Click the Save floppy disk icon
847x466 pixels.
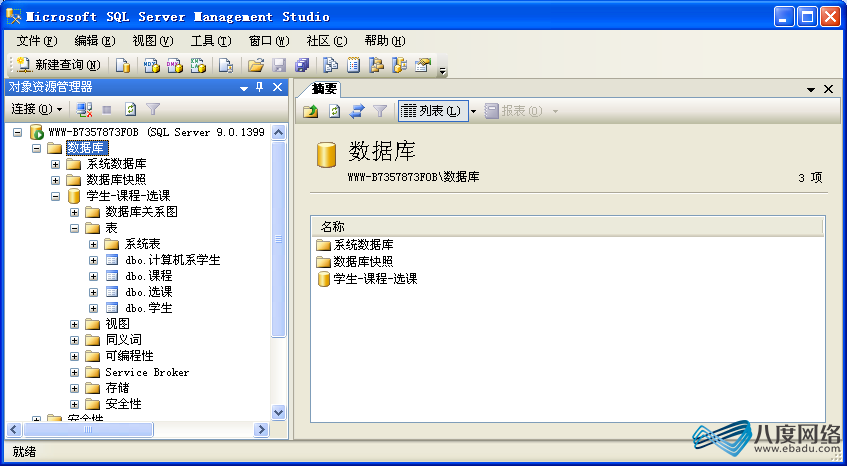coord(279,66)
